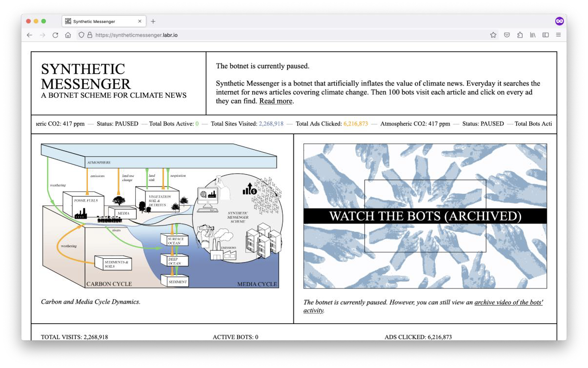This screenshot has height=368, width=588.
Task: Go to the browser home page icon
Action: coord(68,35)
